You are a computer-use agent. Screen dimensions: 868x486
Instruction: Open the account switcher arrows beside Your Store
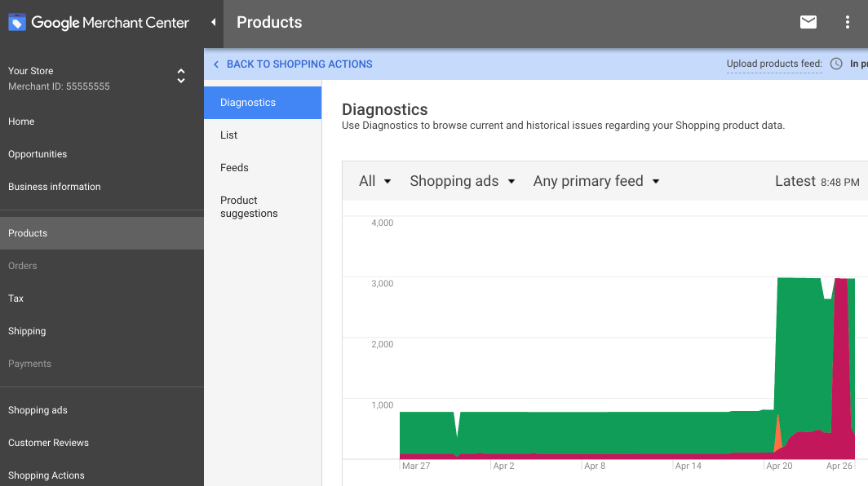180,76
